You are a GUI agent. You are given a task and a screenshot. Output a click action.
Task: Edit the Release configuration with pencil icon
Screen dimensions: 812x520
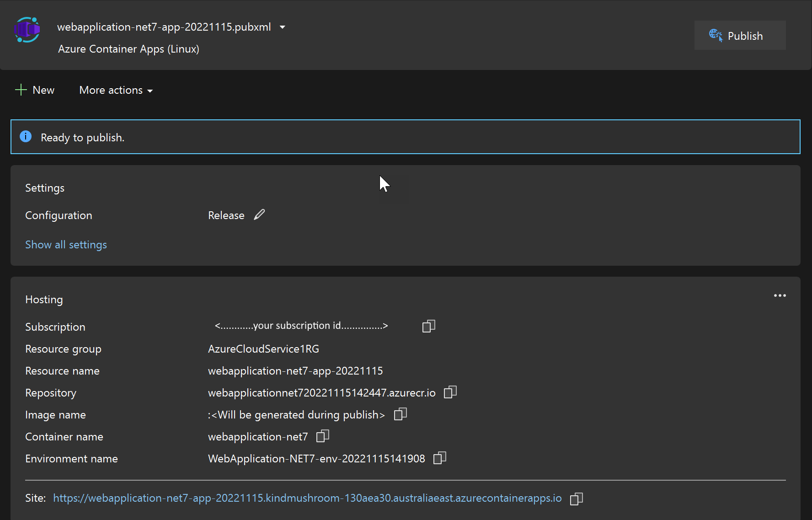259,214
